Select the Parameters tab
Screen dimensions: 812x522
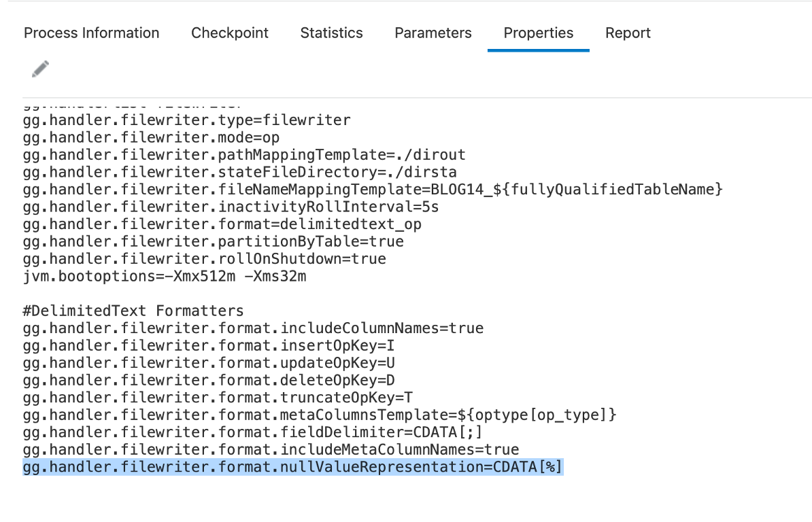433,33
